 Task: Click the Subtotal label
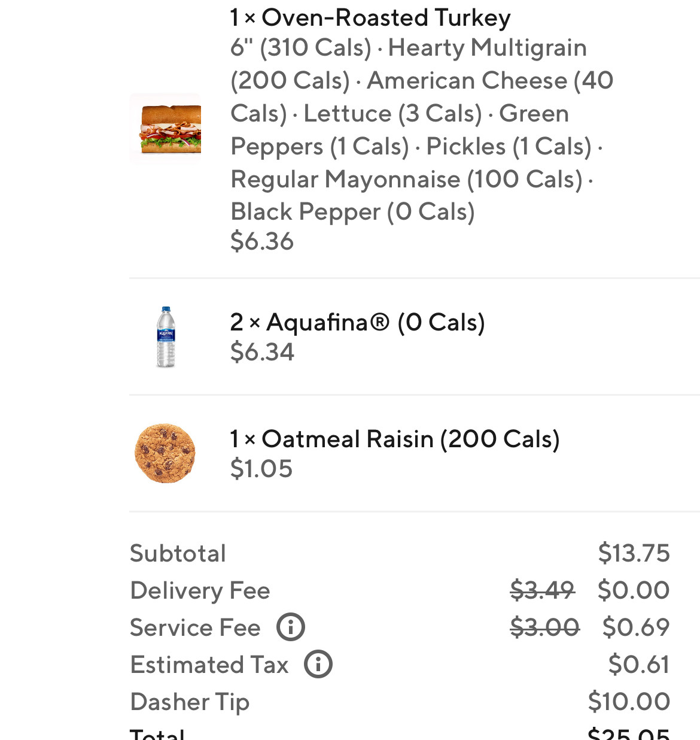coord(178,553)
